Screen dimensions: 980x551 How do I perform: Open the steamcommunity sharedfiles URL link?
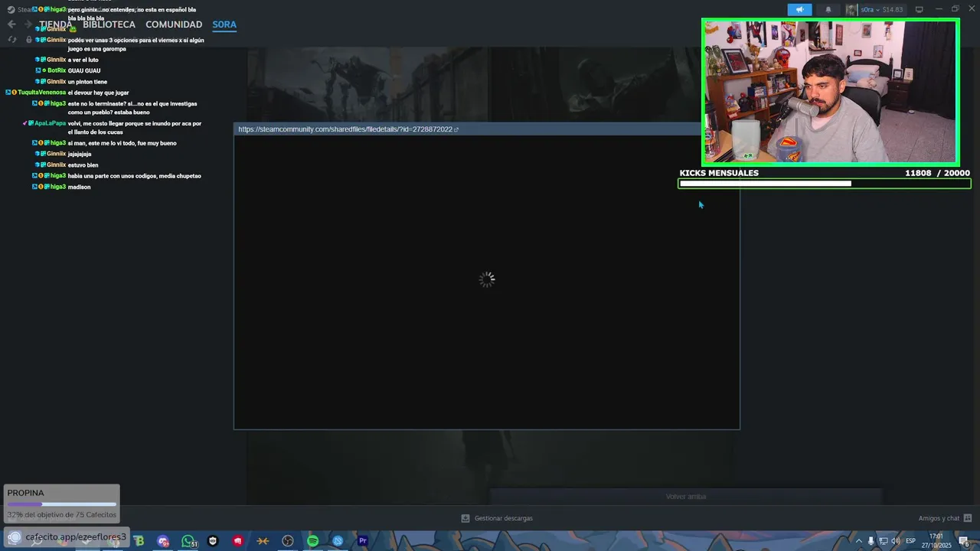[345, 129]
